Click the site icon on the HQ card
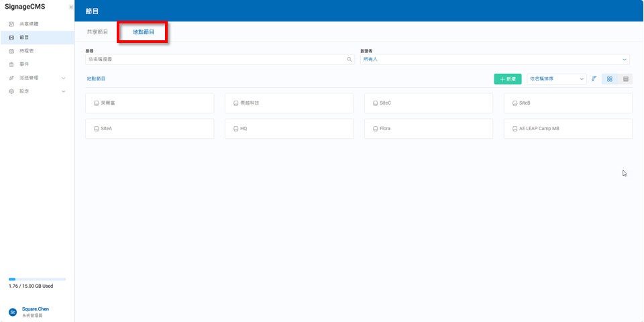Image resolution: width=644 pixels, height=322 pixels. [235, 128]
